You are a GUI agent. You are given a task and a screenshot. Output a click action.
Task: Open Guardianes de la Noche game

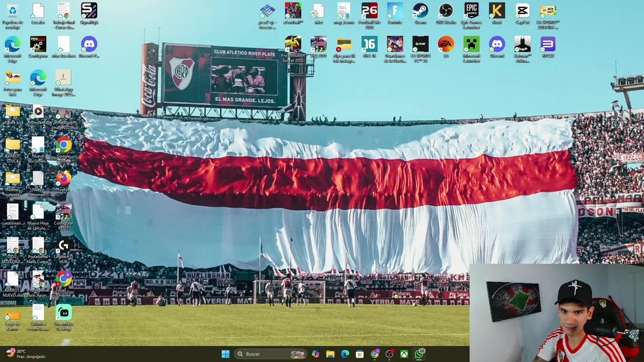tap(395, 49)
